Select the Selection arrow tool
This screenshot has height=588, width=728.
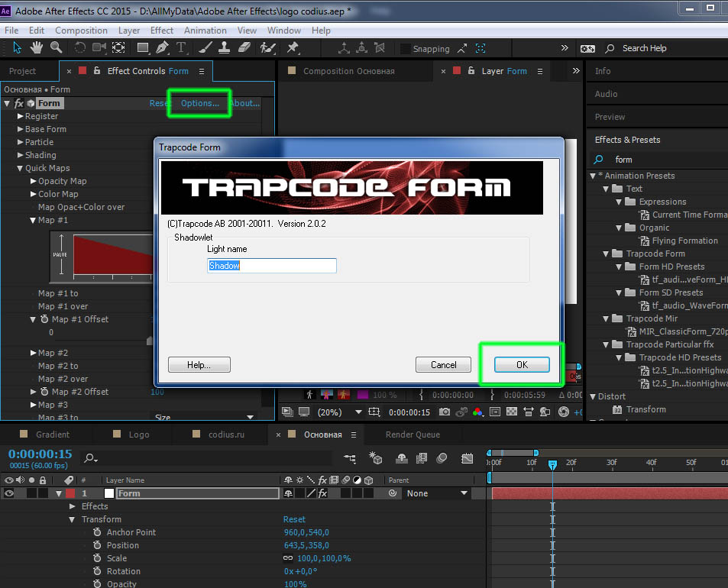point(17,48)
